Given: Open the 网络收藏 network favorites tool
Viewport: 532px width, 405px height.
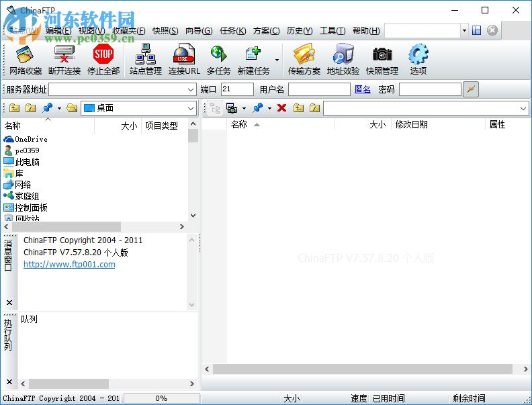Looking at the screenshot, I should pos(25,60).
